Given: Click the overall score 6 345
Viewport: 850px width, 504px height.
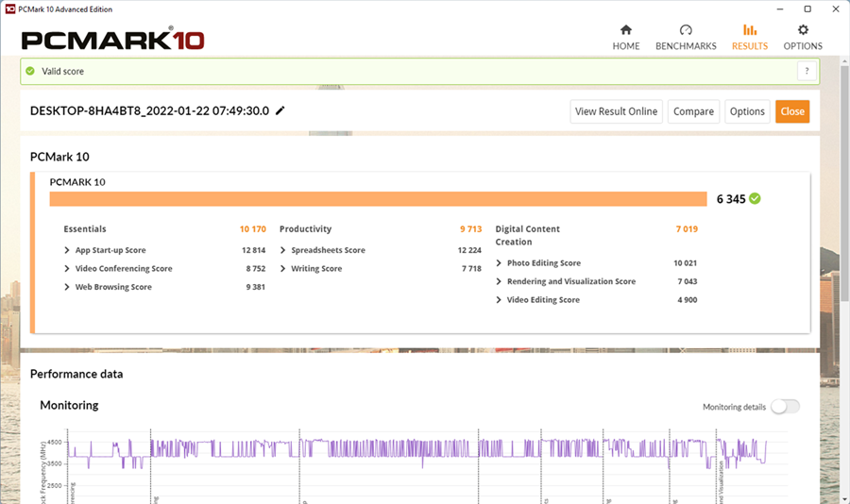Looking at the screenshot, I should [x=731, y=199].
